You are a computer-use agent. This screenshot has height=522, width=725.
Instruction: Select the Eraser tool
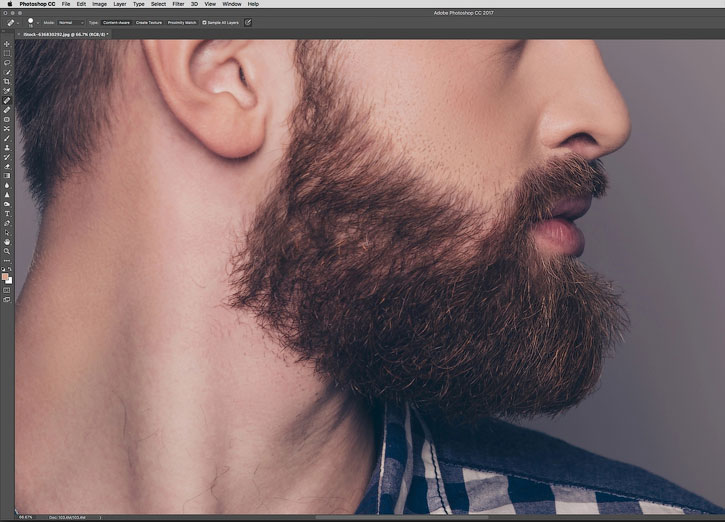coord(7,166)
